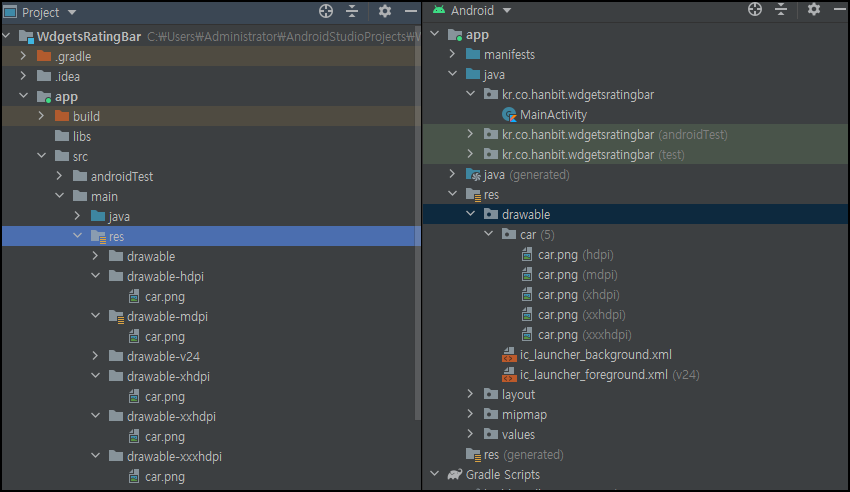Image resolution: width=850 pixels, height=492 pixels.
Task: Select car.png (hdpi) in Android panel
Action: click(576, 255)
